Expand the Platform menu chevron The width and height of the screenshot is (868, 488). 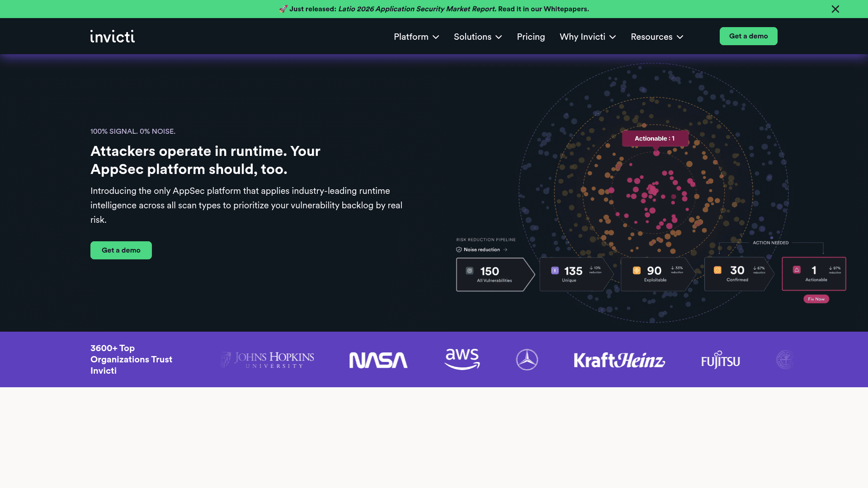[436, 37]
